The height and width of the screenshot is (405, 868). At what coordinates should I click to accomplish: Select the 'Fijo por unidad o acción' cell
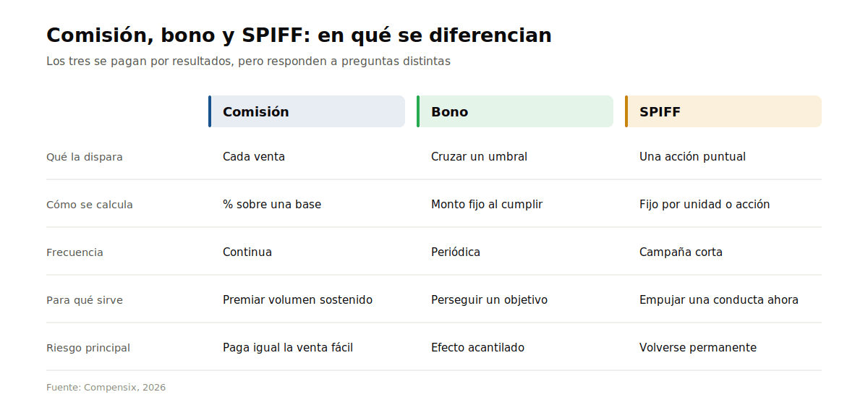click(705, 204)
